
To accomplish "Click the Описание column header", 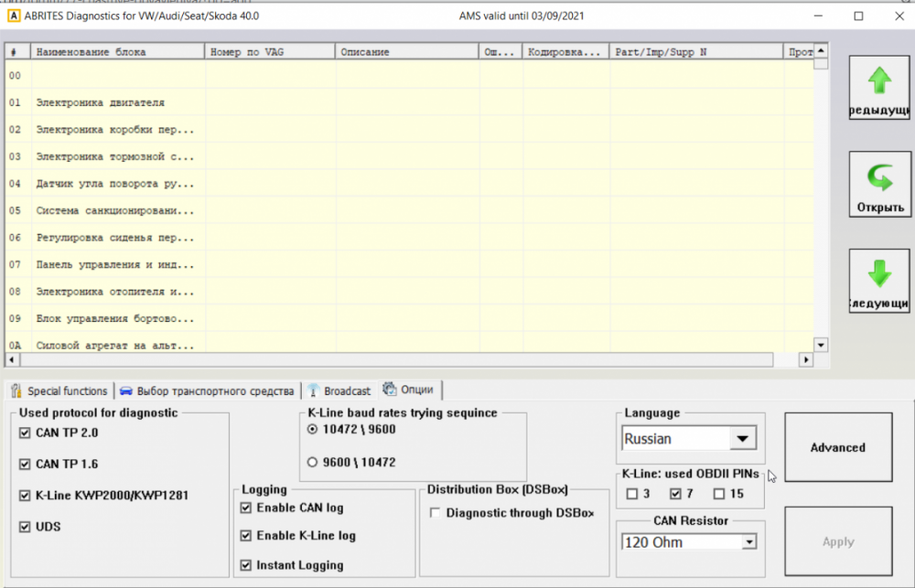I will pos(407,52).
